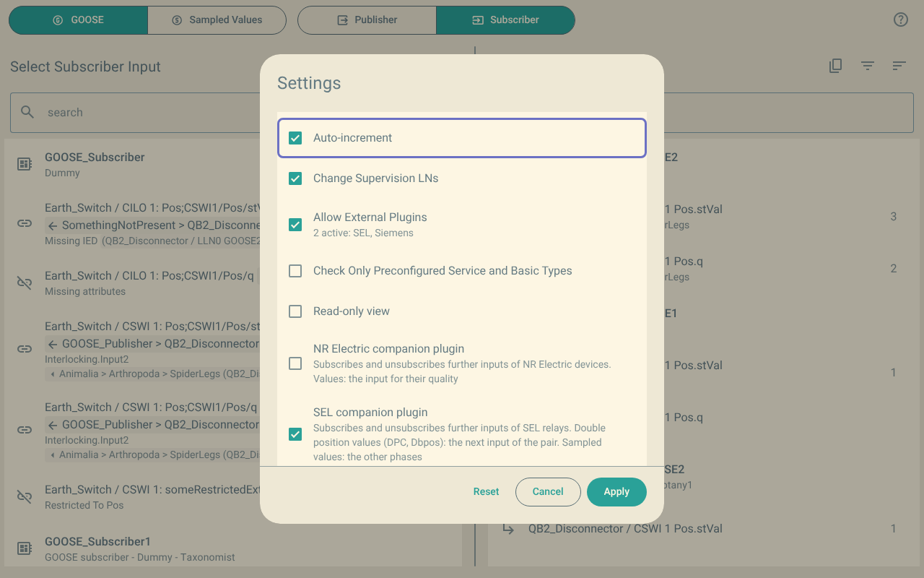The height and width of the screenshot is (578, 924).
Task: Click the Reset button in Settings
Action: click(486, 491)
